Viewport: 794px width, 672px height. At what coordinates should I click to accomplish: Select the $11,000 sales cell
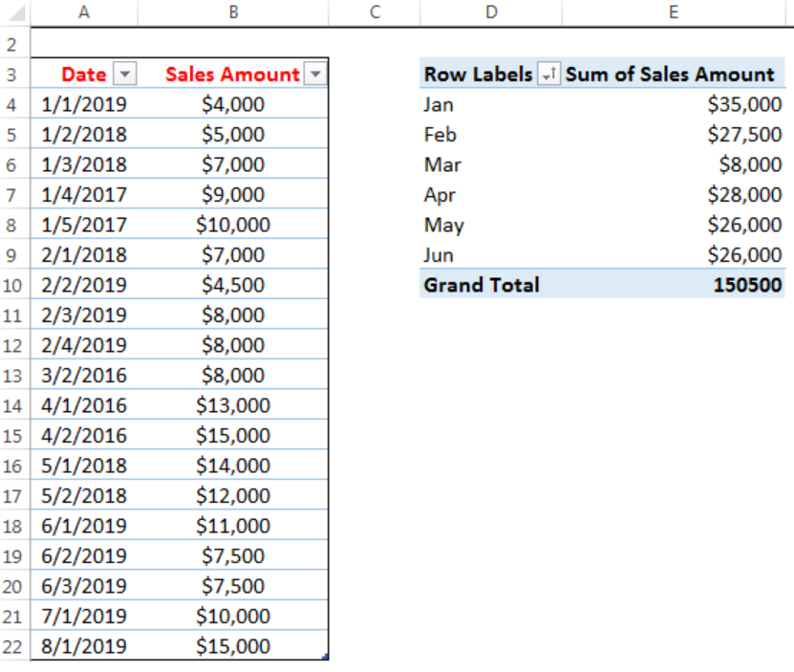[x=233, y=526]
